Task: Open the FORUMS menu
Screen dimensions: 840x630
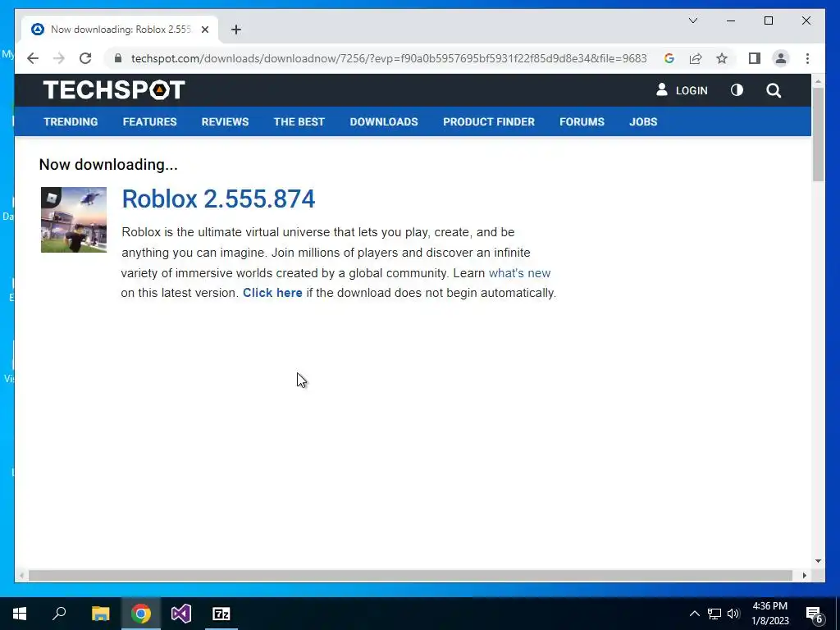Action: click(x=582, y=121)
